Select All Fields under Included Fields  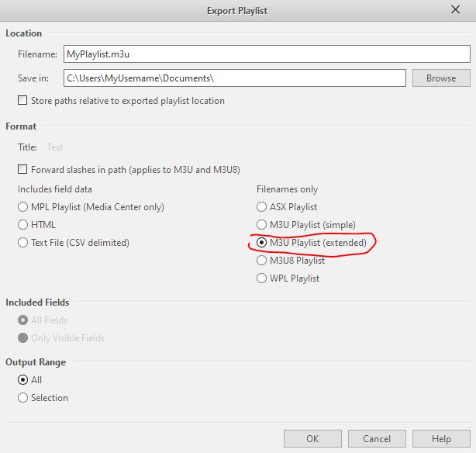22,320
